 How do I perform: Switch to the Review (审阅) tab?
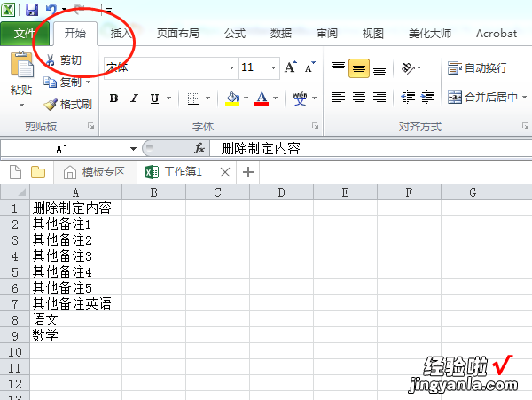point(327,33)
